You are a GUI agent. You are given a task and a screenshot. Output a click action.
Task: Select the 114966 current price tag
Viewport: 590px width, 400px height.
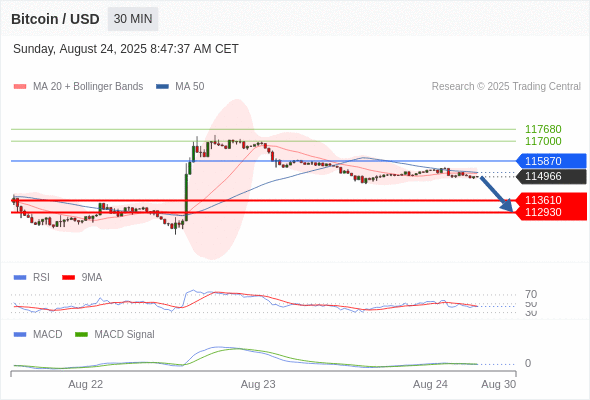tap(551, 176)
